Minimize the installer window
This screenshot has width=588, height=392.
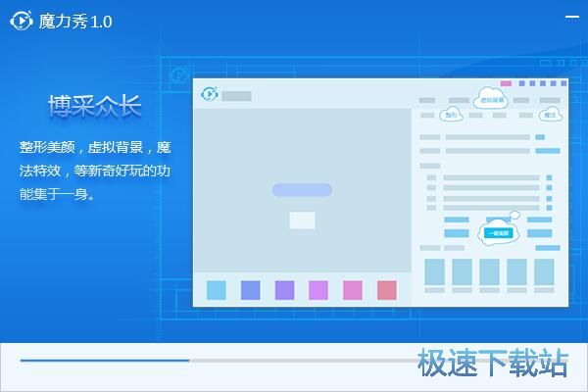(572, 17)
